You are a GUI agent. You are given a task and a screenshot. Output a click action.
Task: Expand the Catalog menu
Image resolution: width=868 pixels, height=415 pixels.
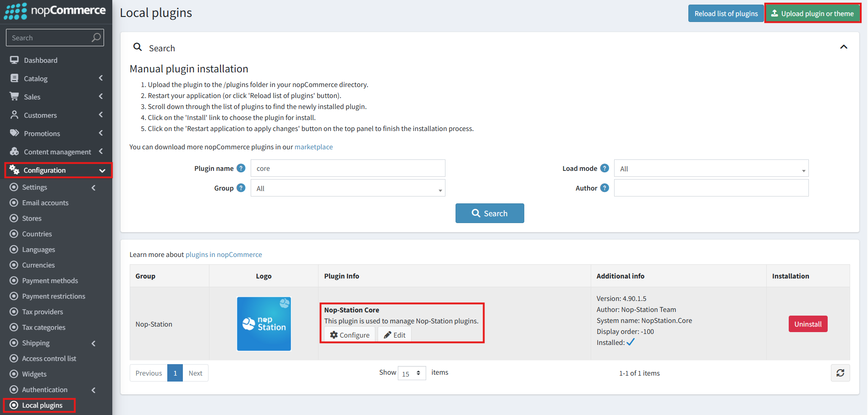click(x=56, y=78)
